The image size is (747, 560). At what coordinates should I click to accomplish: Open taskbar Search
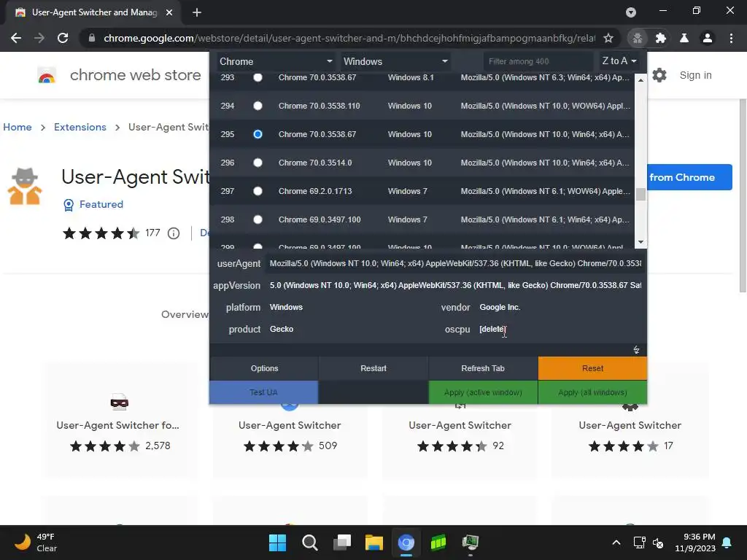(x=309, y=542)
